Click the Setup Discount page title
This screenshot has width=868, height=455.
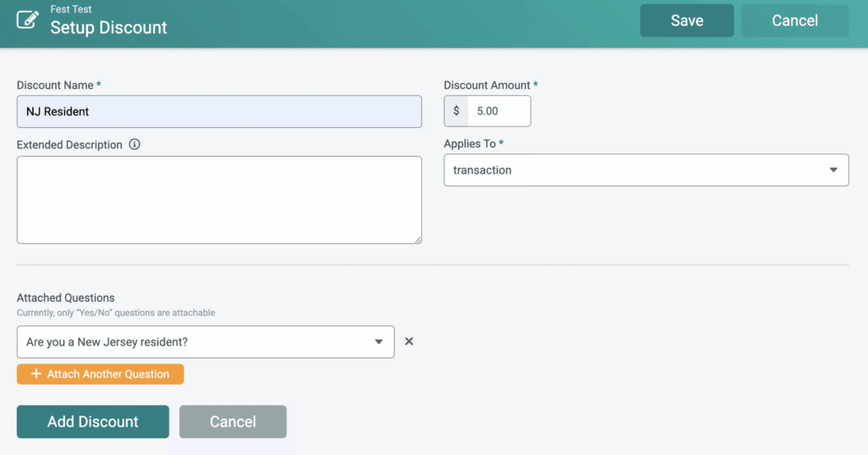108,27
